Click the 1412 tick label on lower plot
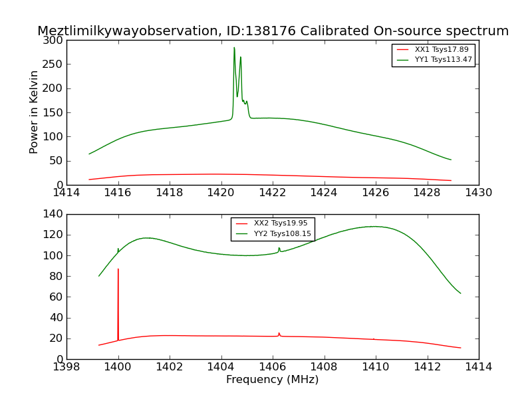Viewport: 532px width, 399px height. pos(427,367)
